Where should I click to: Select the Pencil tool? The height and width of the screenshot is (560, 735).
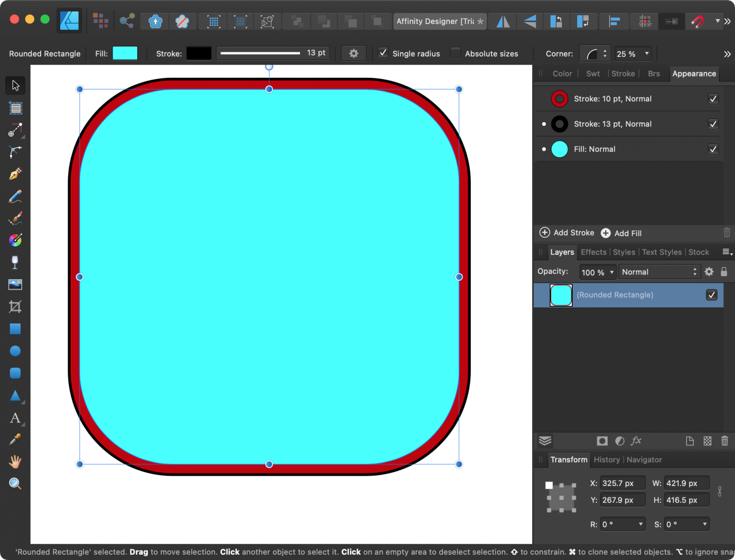tap(15, 196)
